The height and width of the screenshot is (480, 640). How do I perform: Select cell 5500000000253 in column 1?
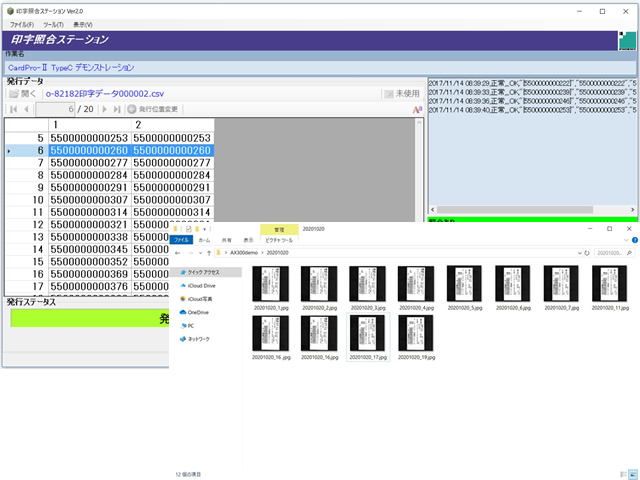89,138
